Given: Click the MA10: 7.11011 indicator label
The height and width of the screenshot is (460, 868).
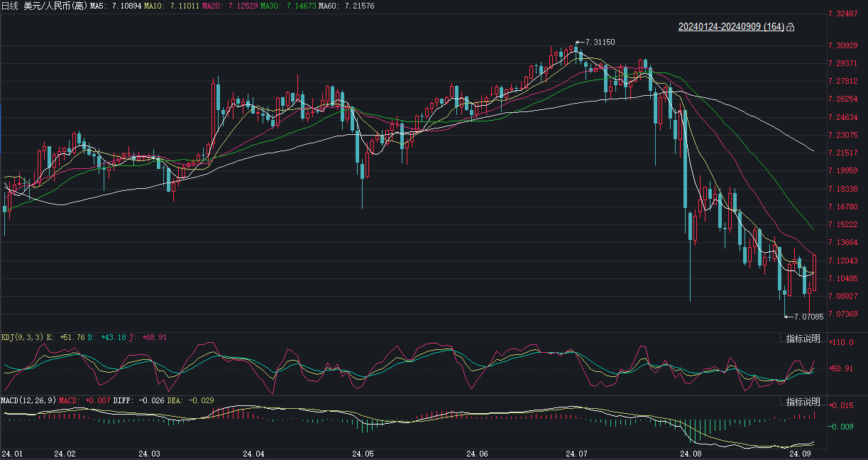Looking at the screenshot, I should click(171, 6).
